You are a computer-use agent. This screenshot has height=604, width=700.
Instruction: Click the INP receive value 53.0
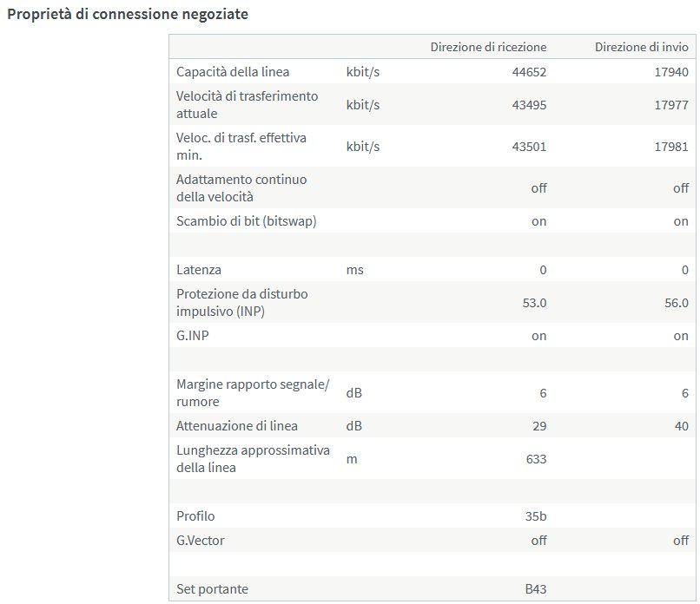(532, 303)
